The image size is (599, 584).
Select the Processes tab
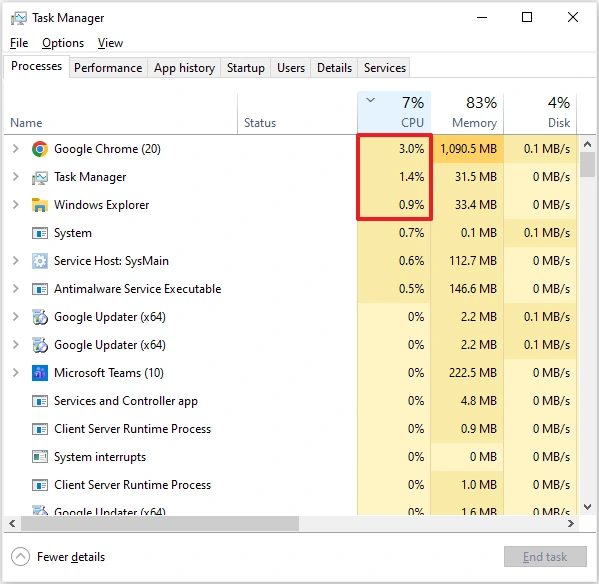coord(36,66)
